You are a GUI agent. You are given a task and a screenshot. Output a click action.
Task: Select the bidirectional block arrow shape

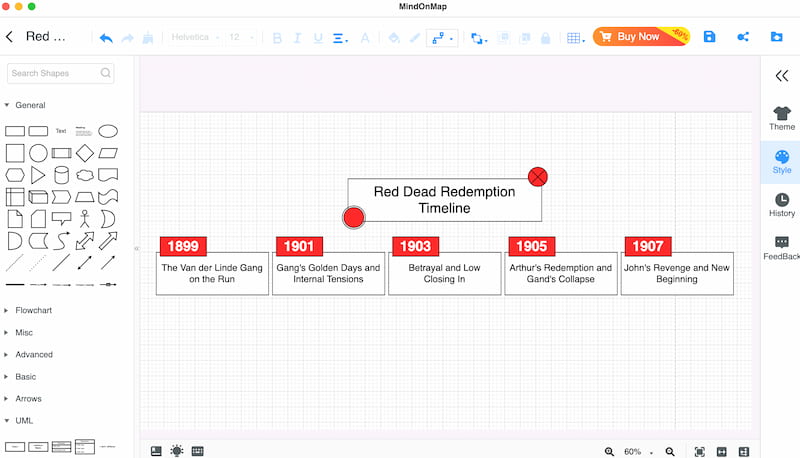coord(85,241)
